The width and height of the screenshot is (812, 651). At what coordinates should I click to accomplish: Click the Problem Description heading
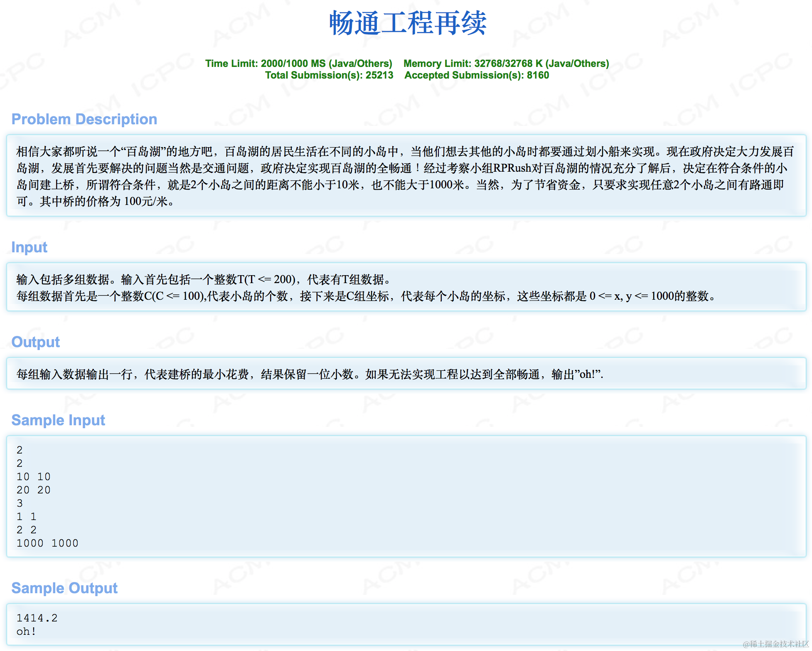tap(84, 119)
